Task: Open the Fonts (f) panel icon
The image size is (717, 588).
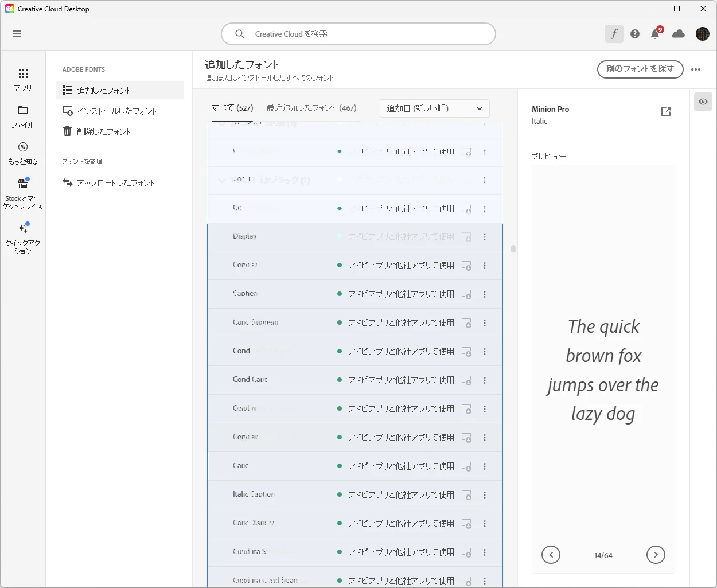Action: point(614,34)
